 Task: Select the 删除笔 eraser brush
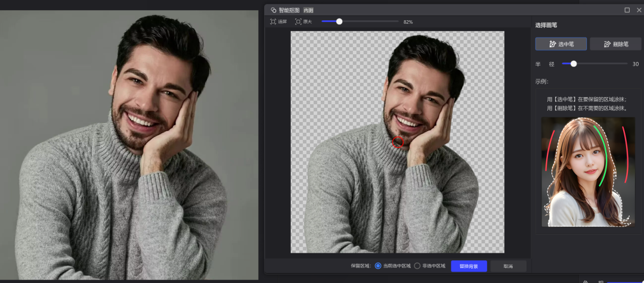click(615, 43)
